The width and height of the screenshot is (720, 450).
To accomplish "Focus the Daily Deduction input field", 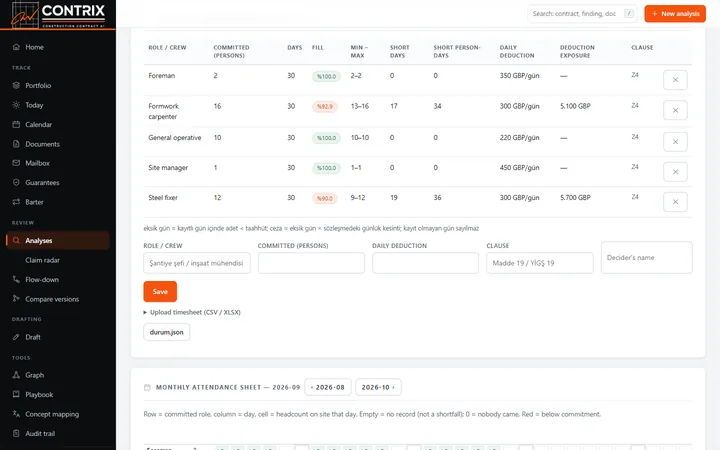I will tap(425, 263).
